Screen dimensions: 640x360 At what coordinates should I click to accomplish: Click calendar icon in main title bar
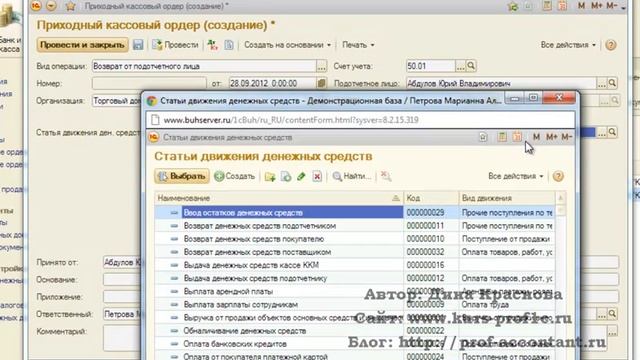pyautogui.click(x=562, y=6)
